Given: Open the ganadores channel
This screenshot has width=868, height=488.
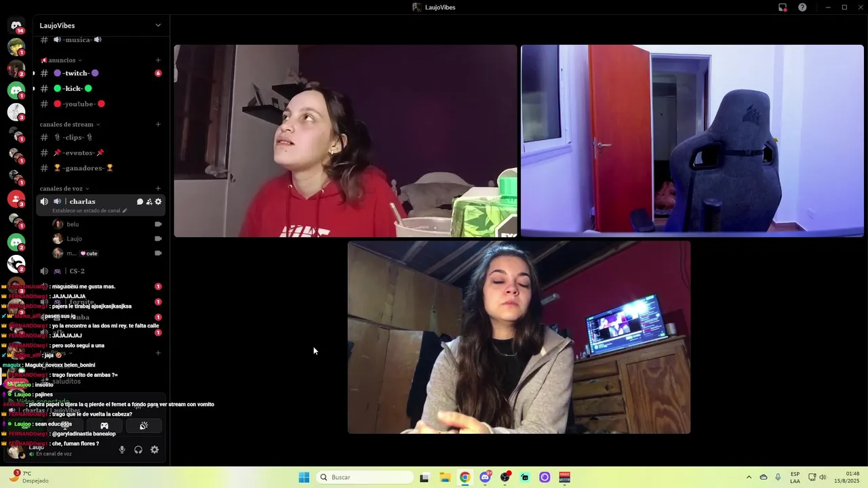Looking at the screenshot, I should (101, 168).
